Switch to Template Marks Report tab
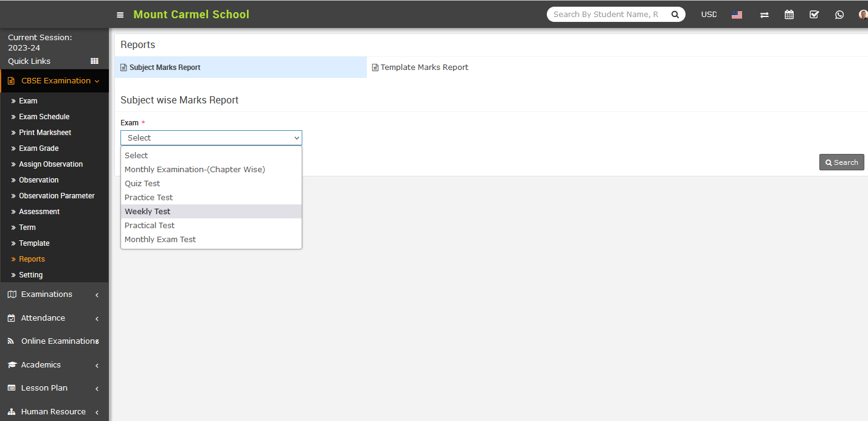 click(x=424, y=68)
